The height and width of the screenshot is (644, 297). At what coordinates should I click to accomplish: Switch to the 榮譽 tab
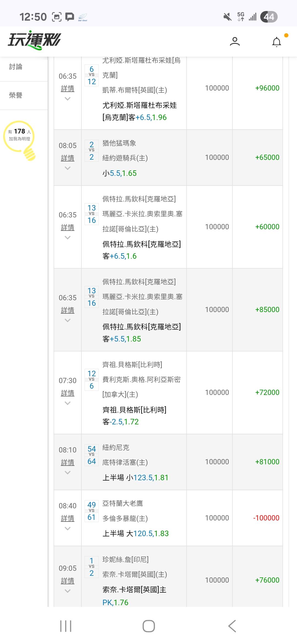click(x=16, y=95)
